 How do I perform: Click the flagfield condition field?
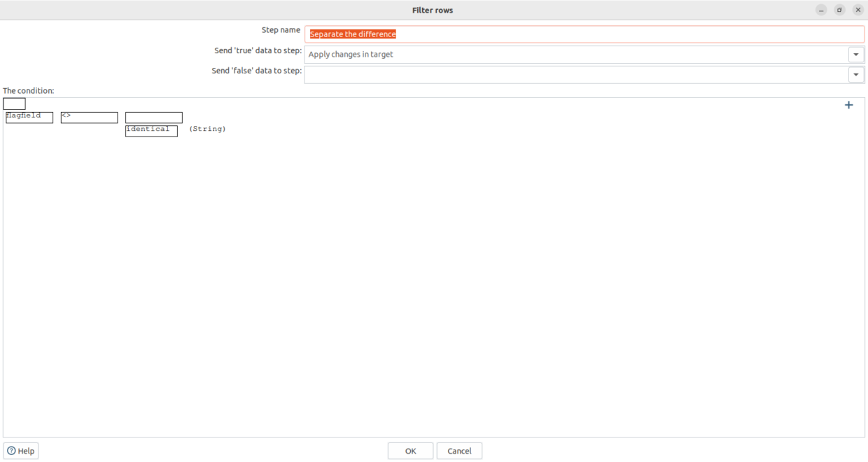point(29,117)
